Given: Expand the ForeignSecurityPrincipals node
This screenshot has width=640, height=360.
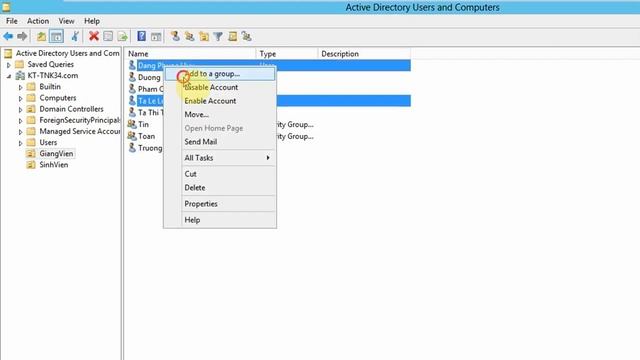Looking at the screenshot, I should 20,120.
